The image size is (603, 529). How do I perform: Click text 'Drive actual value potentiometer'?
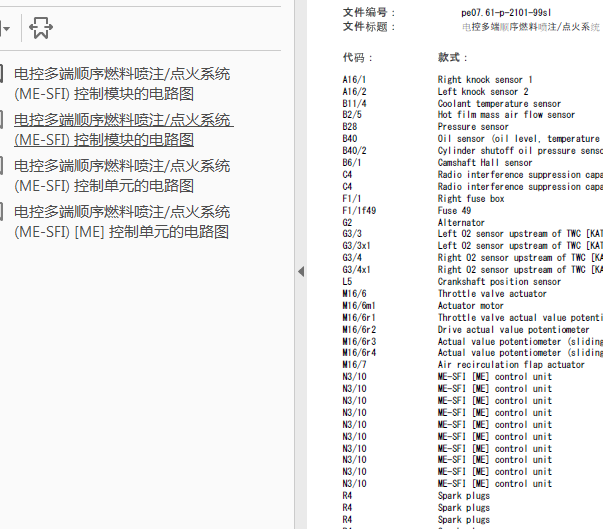coord(513,329)
